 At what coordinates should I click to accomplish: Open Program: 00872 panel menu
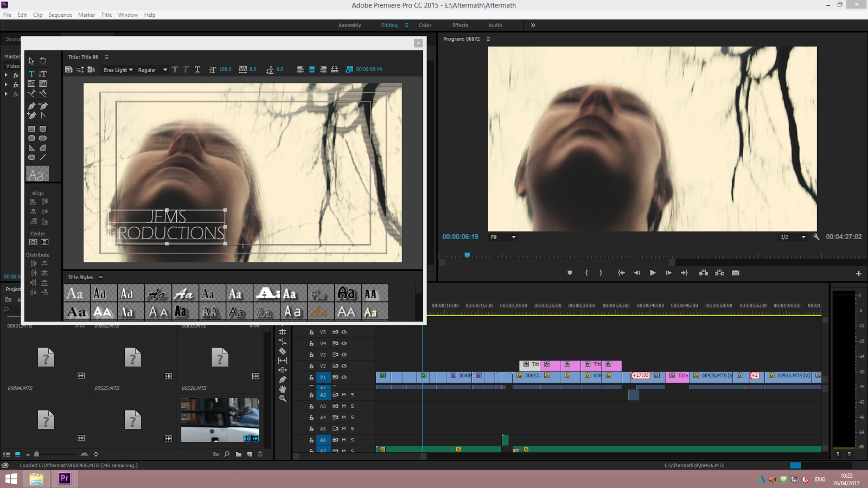pyautogui.click(x=488, y=39)
